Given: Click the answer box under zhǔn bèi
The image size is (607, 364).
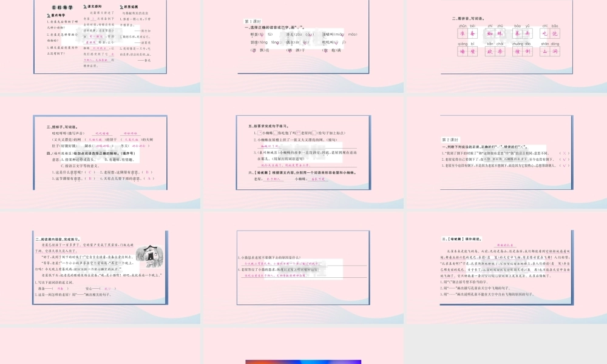Looking at the screenshot, I should click(467, 33).
